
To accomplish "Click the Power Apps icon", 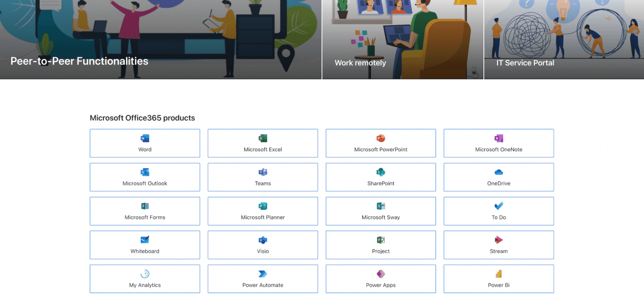I will tap(381, 274).
